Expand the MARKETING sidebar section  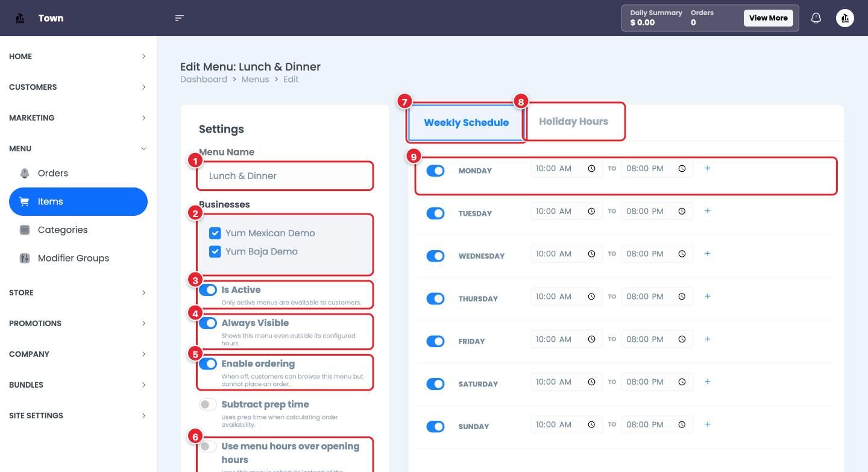click(78, 118)
